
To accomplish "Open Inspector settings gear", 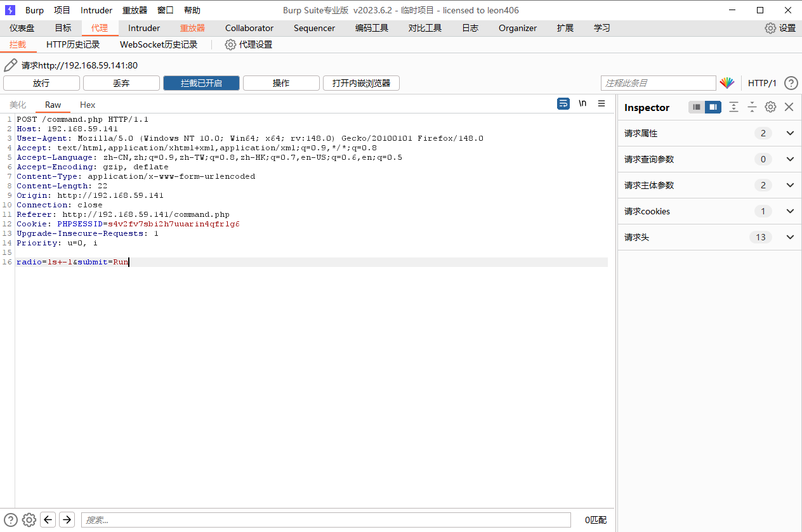I will click(770, 107).
